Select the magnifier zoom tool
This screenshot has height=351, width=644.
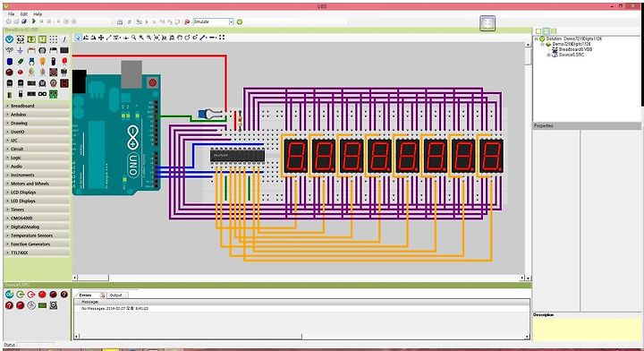click(134, 38)
